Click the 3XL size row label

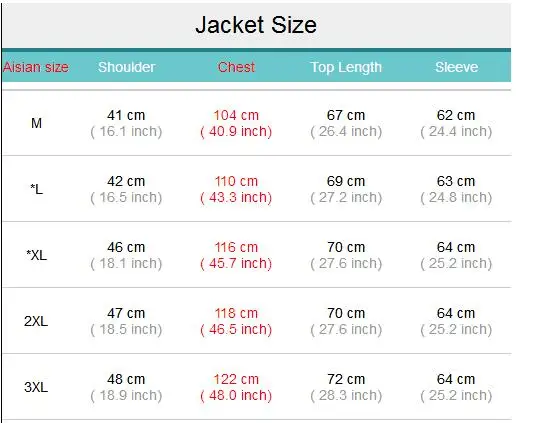click(36, 387)
